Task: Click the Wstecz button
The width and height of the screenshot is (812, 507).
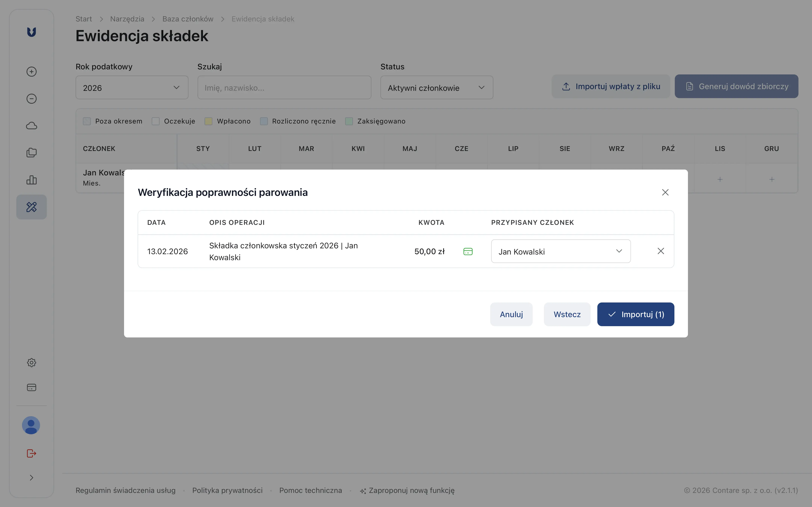Action: tap(567, 314)
